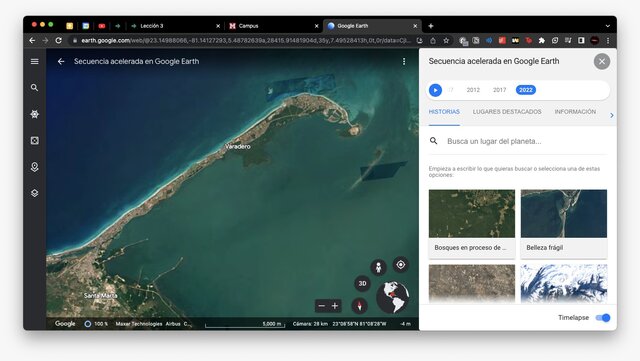Toggle the Timelapse switch off
The height and width of the screenshot is (361, 640).
[x=603, y=318]
